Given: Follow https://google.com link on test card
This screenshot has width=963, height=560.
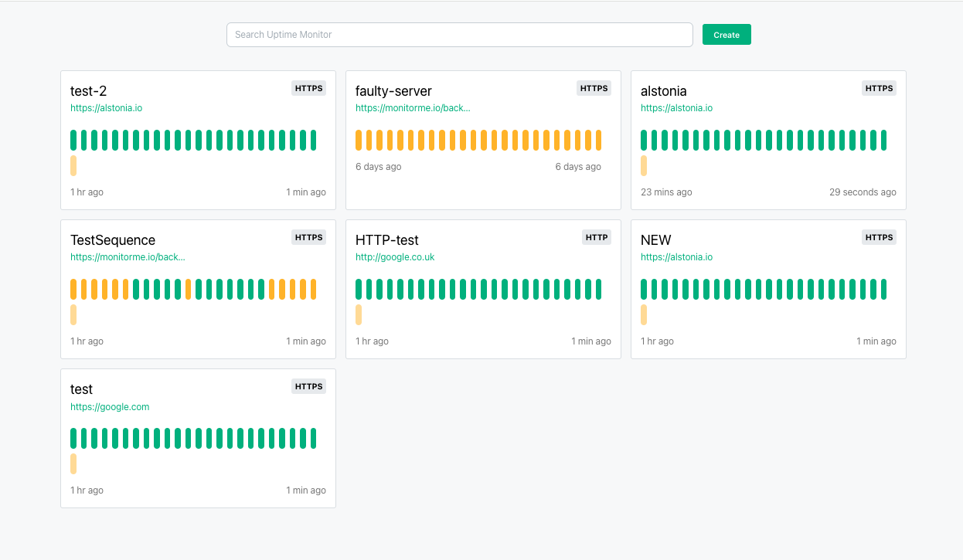Looking at the screenshot, I should (x=110, y=406).
